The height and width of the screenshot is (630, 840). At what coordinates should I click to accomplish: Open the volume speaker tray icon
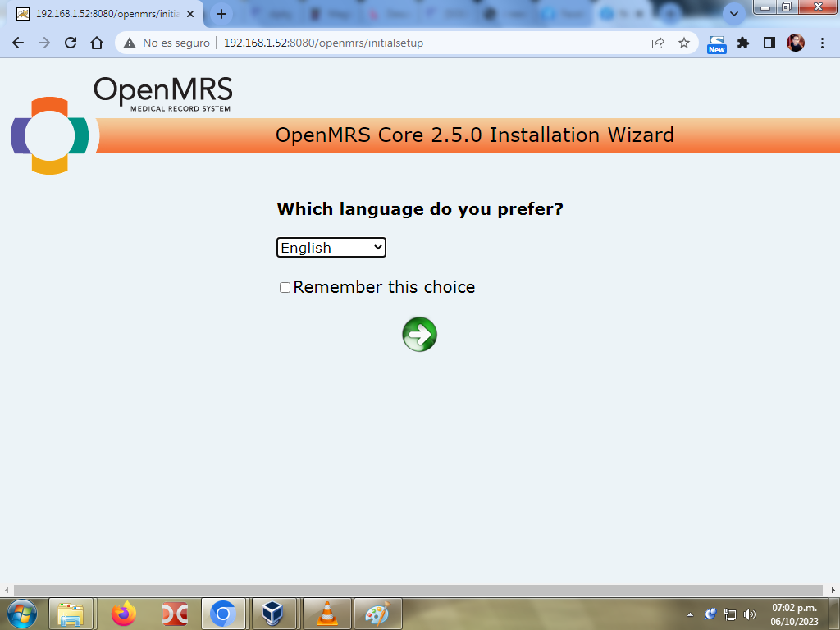click(750, 614)
